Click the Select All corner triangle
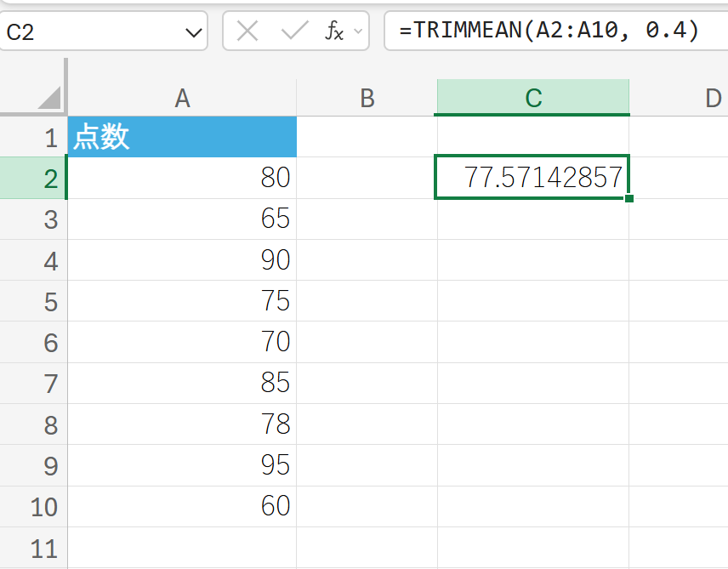Screen dimensions: 728x569 point(48,98)
